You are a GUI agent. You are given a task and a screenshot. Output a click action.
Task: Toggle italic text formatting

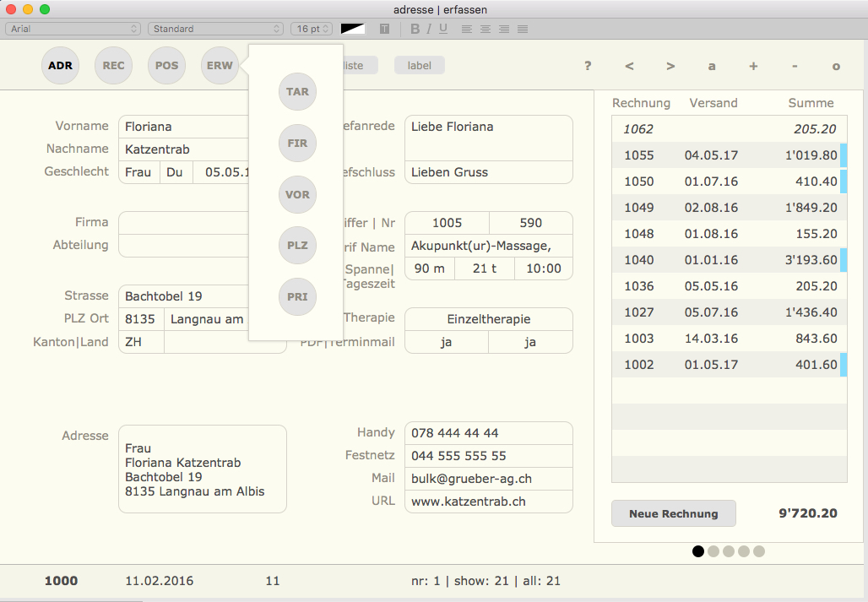429,29
